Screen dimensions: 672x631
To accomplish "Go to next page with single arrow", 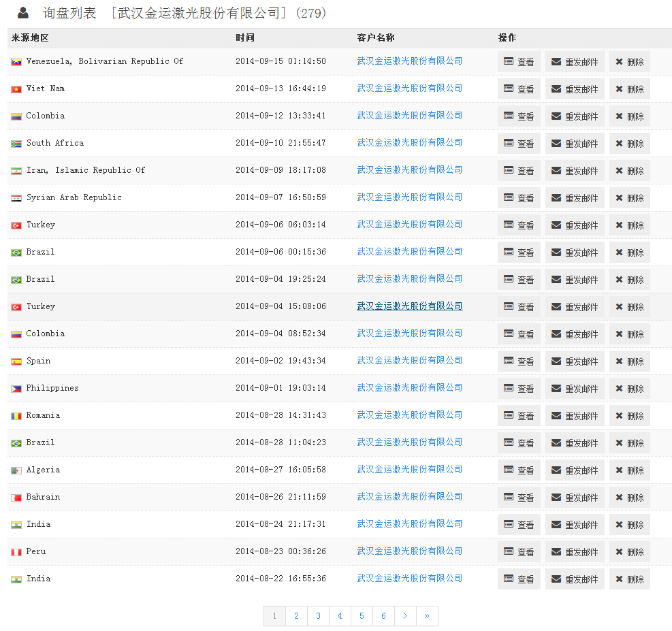I will [x=405, y=616].
